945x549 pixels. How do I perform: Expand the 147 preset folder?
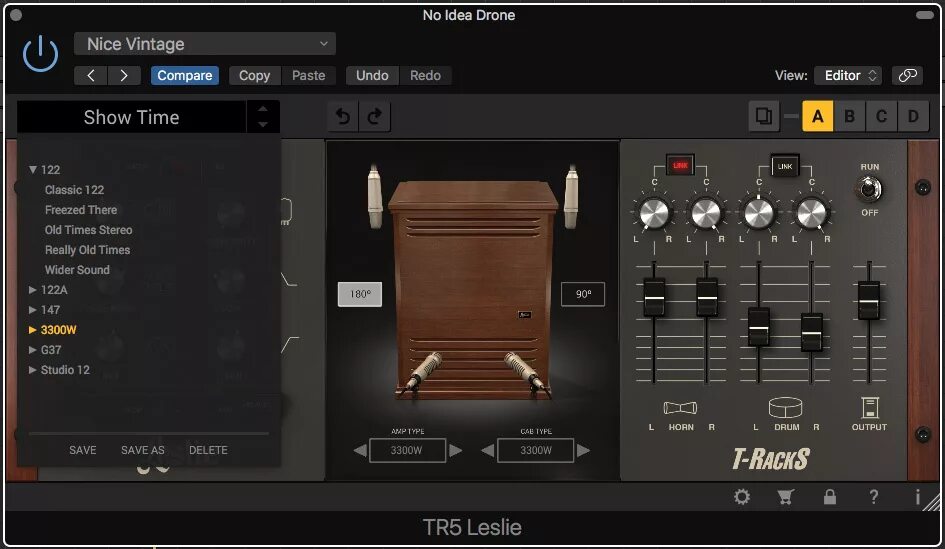(33, 310)
